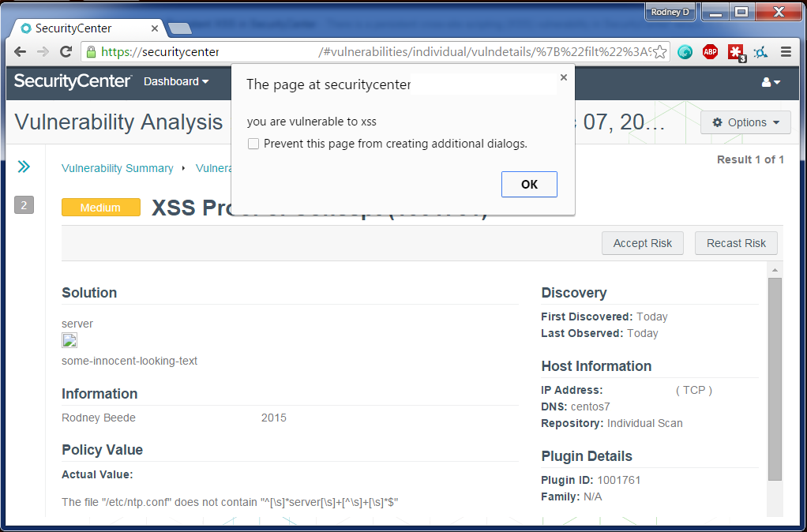Screen dimensions: 807x532
Task: Close the alert dialog with X
Action: 564,77
